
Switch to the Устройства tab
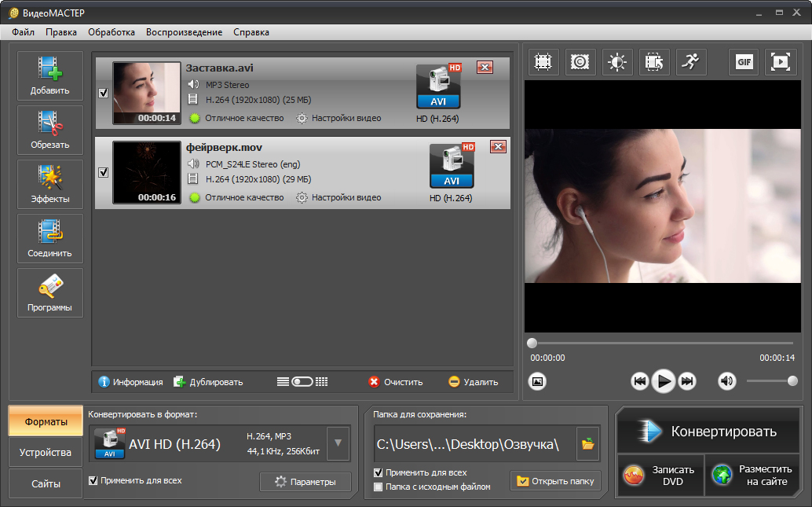click(x=46, y=453)
